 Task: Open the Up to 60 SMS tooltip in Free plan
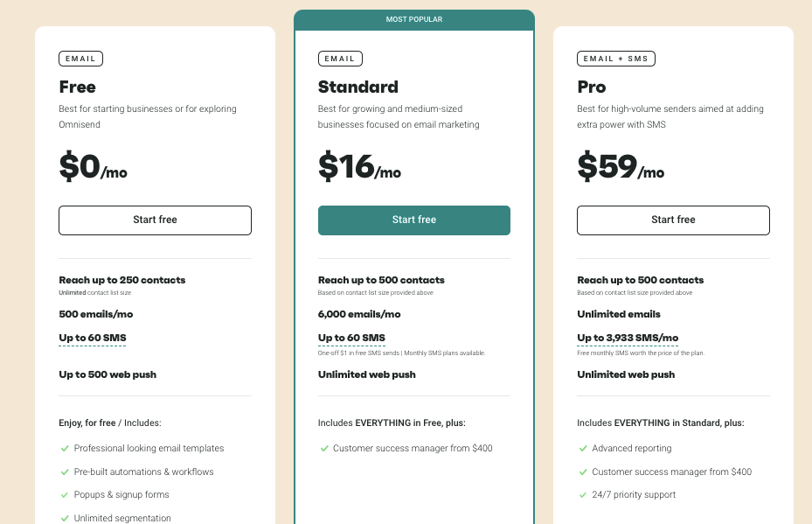pyautogui.click(x=91, y=338)
